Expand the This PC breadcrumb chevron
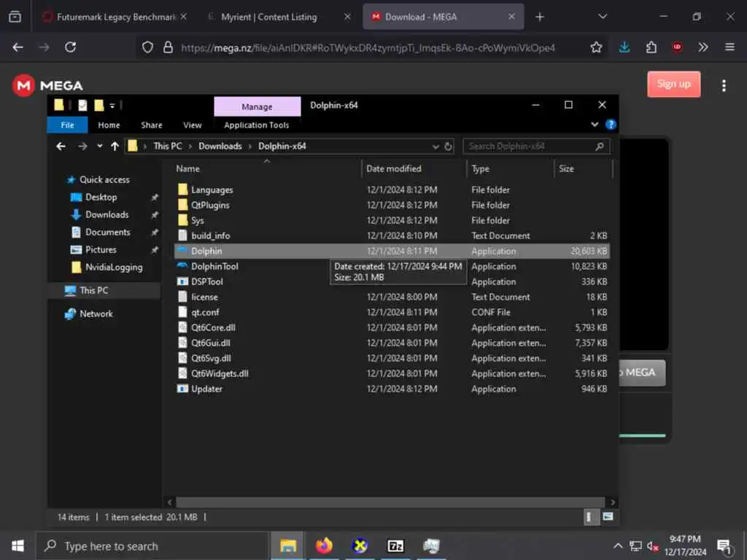747x560 pixels. [190, 146]
